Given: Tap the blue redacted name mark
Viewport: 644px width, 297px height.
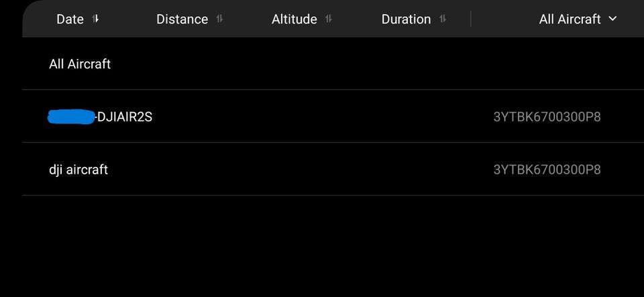Looking at the screenshot, I should click(71, 117).
